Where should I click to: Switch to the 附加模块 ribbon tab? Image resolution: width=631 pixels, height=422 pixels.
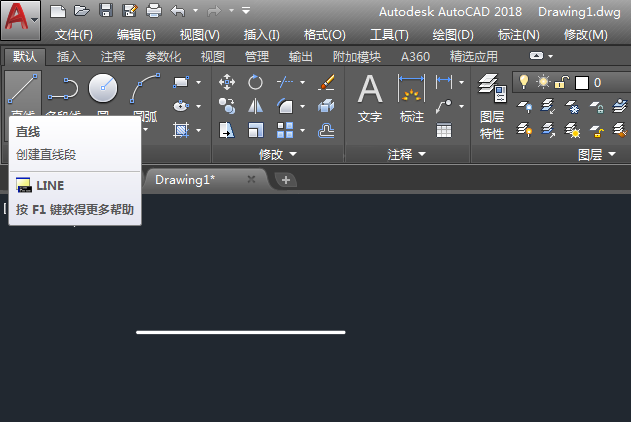[357, 57]
